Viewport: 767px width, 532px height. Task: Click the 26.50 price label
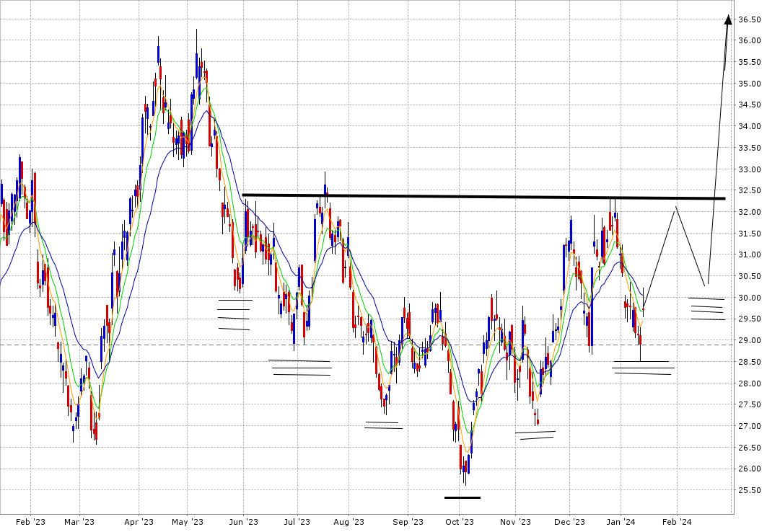click(x=750, y=448)
